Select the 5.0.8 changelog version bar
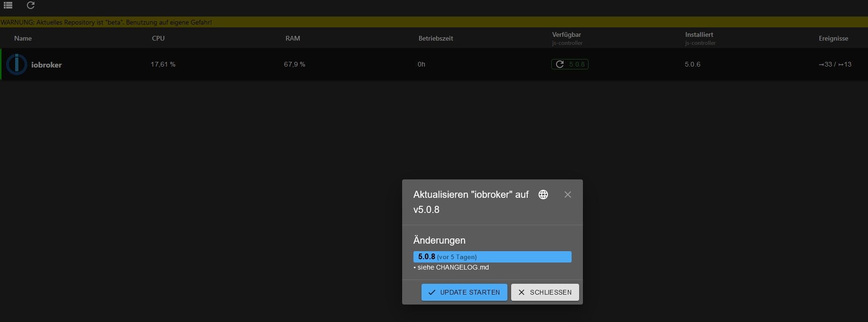This screenshot has height=322, width=868. point(492,257)
